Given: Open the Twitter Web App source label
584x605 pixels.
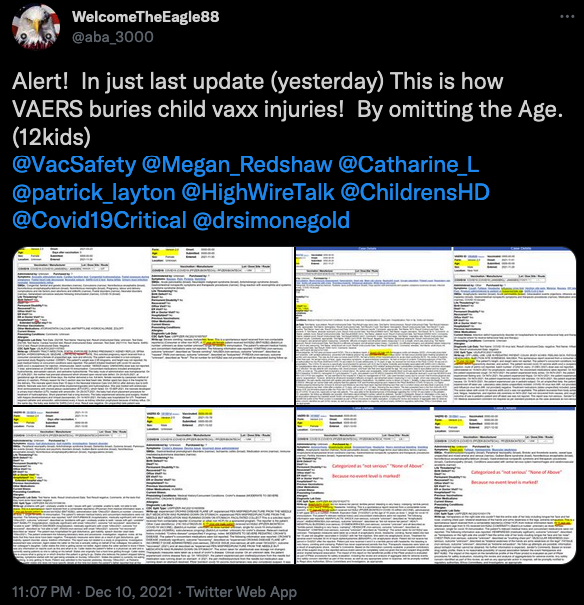Looking at the screenshot, I should [x=241, y=591].
